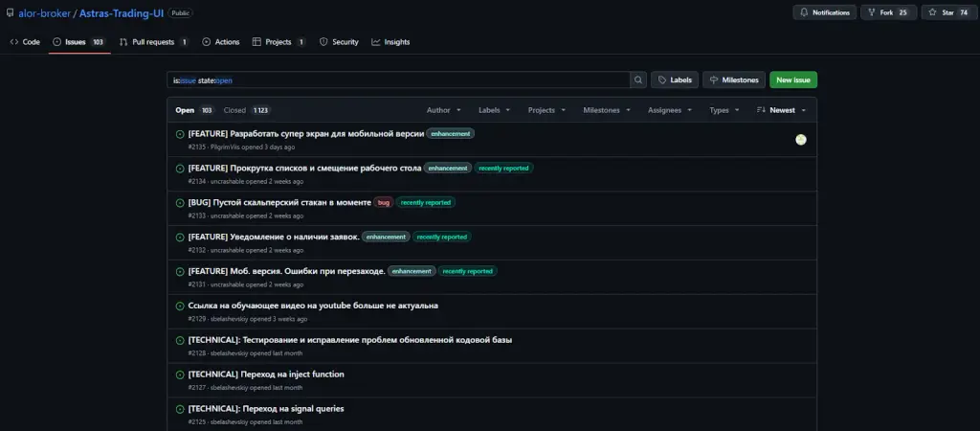Open the alor-broker owner link
This screenshot has width=980, height=431.
[x=44, y=13]
